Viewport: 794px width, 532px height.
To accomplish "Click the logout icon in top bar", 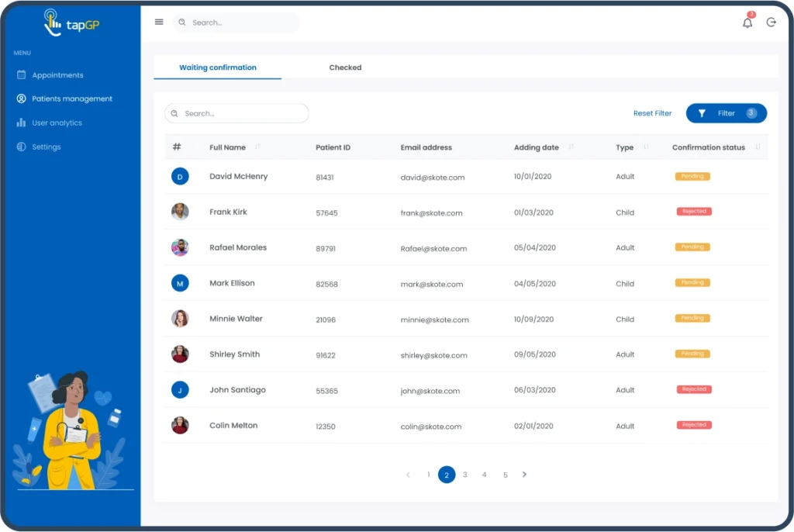I will click(x=771, y=22).
